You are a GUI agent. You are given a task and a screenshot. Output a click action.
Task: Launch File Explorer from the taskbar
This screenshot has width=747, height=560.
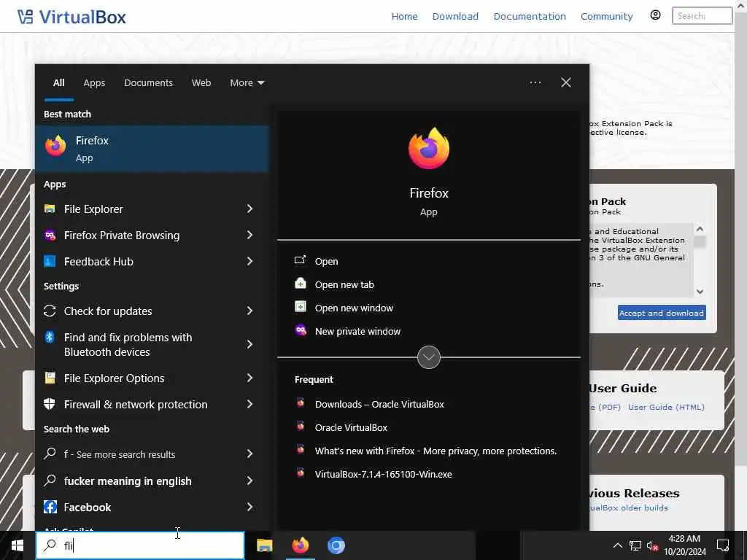pos(264,545)
